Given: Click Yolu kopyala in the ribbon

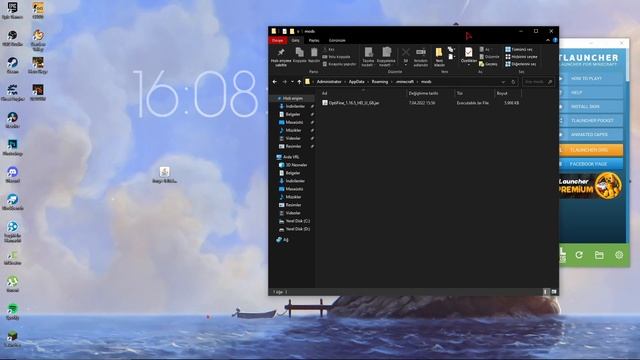Looking at the screenshot, I should (337, 57).
